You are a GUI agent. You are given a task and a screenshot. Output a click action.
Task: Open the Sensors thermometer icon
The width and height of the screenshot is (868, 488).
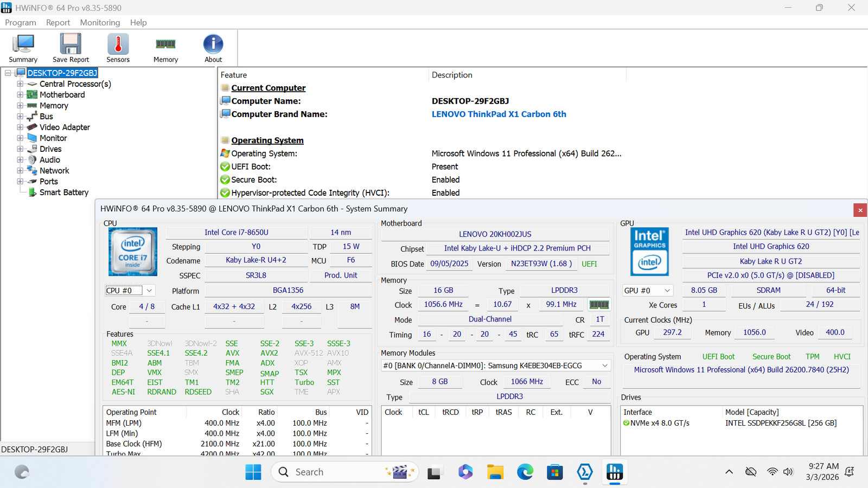coord(118,48)
